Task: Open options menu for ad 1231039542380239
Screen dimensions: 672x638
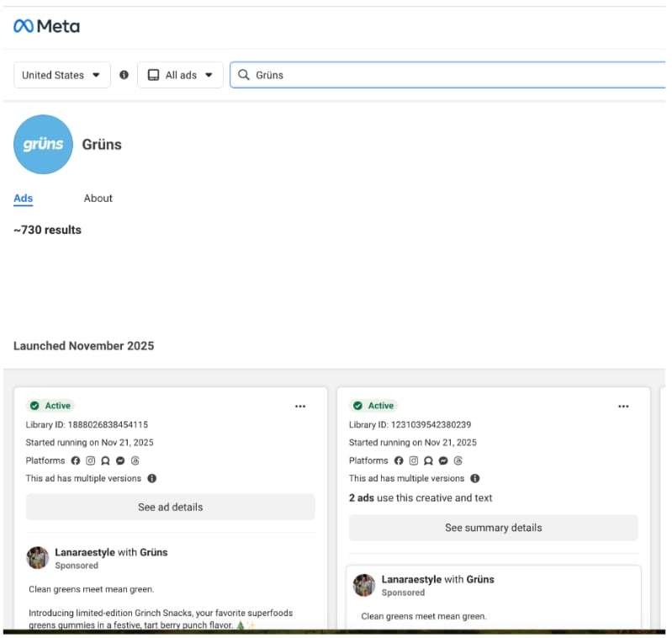Action: pos(623,406)
